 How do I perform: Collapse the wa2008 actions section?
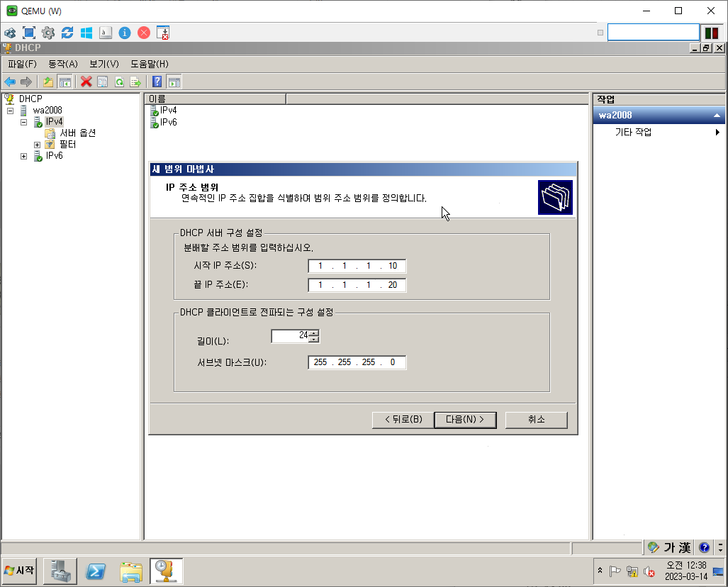click(717, 115)
